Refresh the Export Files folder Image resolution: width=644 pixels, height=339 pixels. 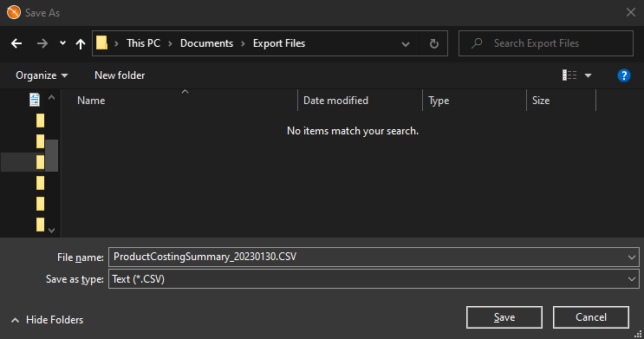pos(433,43)
